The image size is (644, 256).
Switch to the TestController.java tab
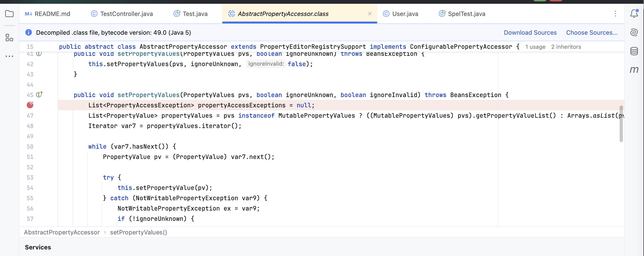(x=126, y=14)
